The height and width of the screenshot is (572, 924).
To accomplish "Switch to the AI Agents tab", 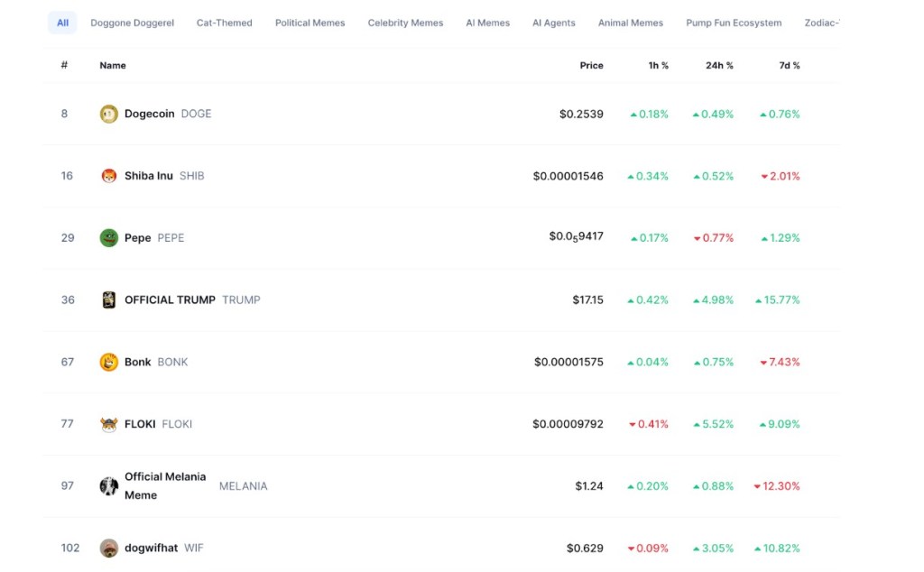I will [x=553, y=23].
